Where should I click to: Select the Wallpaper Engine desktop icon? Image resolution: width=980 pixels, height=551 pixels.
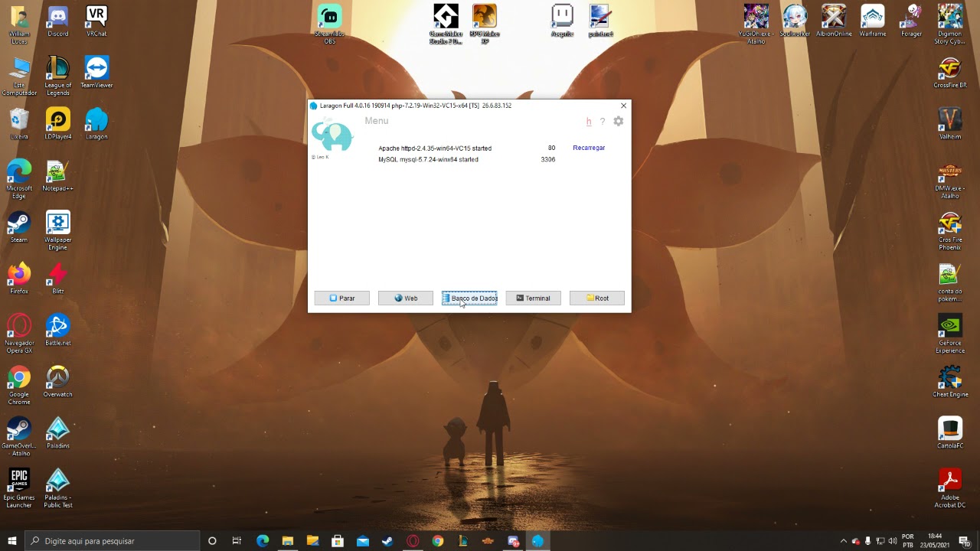[x=58, y=230]
